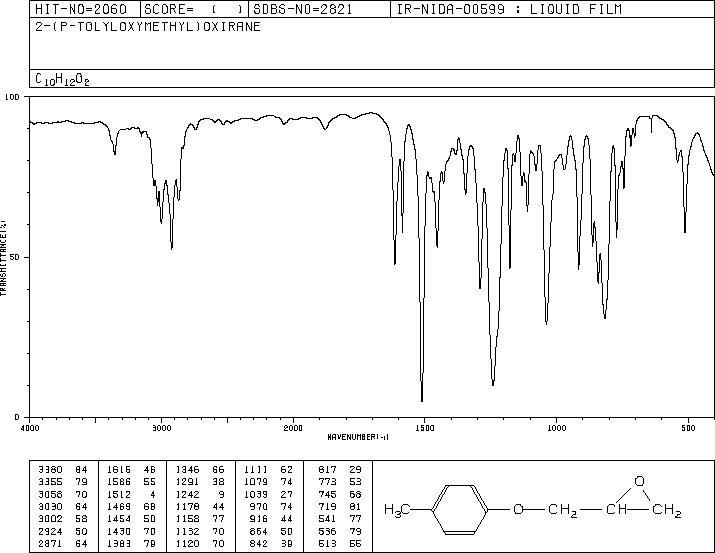
Task: Select peak table entry 541
Action: pos(327,519)
